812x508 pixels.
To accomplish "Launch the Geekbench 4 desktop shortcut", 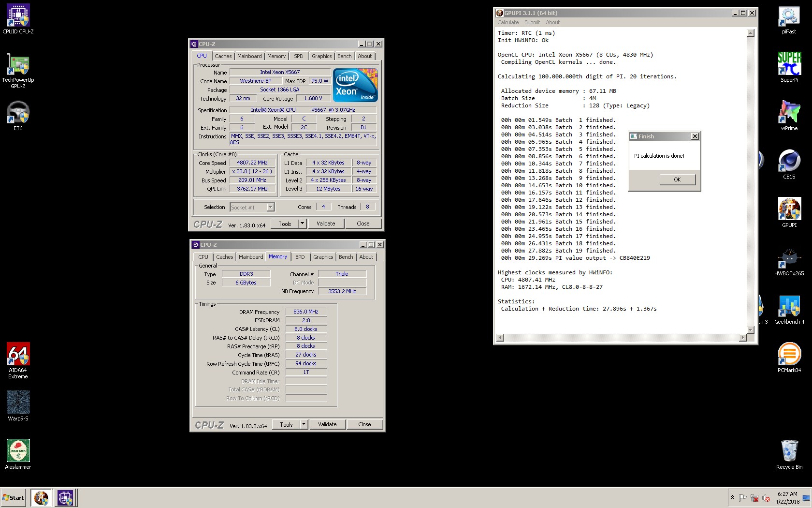I will [789, 310].
